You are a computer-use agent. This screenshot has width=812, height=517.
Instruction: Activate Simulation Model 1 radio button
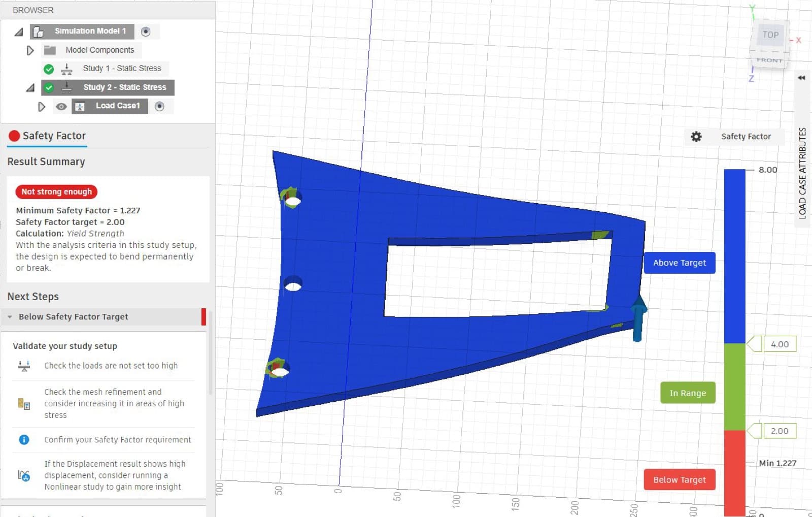146,31
